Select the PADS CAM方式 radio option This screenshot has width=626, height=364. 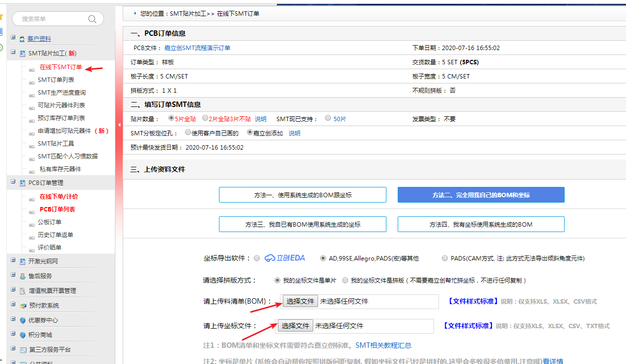[445, 258]
